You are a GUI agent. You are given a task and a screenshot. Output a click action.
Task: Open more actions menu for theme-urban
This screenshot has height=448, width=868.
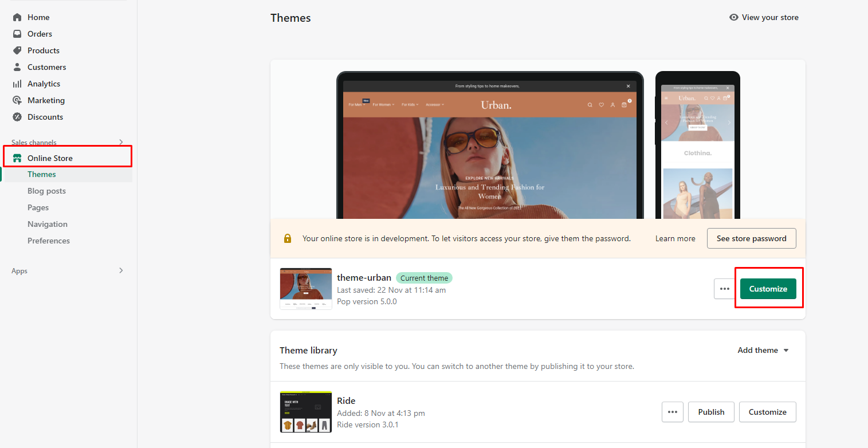(725, 289)
